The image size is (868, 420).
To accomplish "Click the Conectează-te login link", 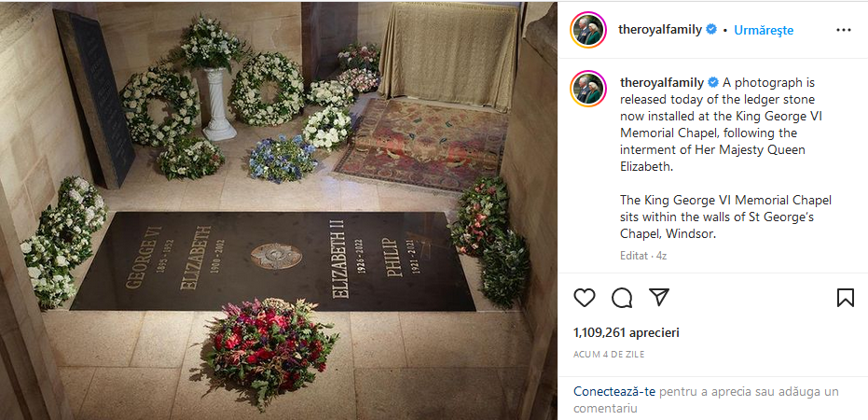I will [614, 392].
